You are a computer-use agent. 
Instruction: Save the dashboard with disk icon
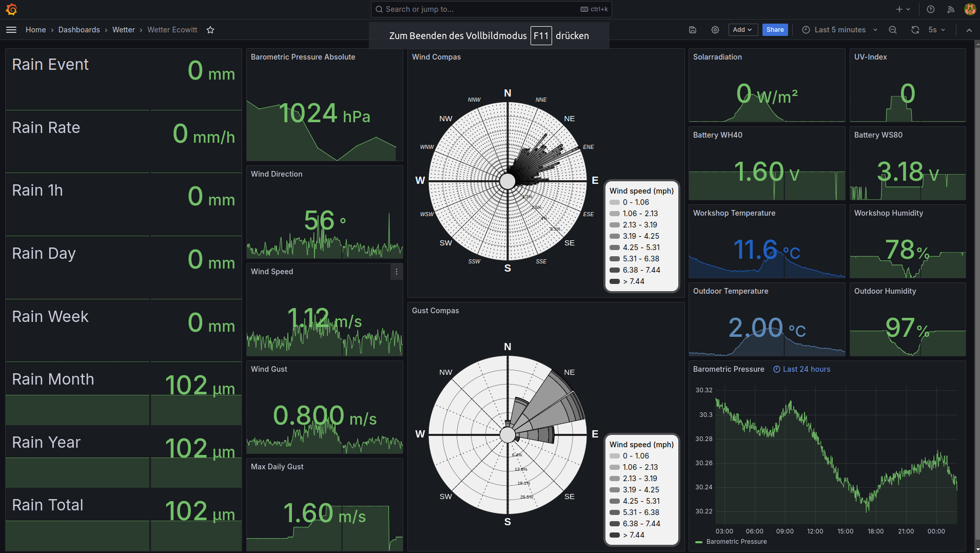(x=693, y=30)
